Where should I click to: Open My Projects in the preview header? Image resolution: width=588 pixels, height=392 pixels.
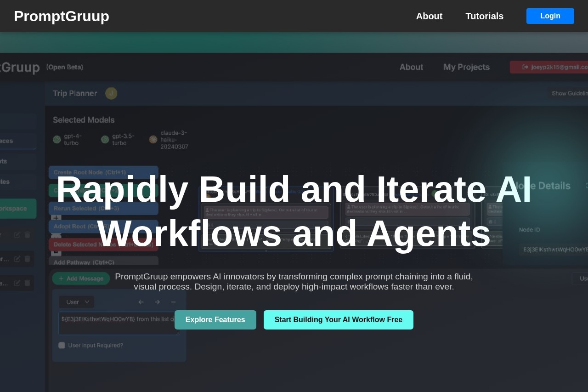466,67
